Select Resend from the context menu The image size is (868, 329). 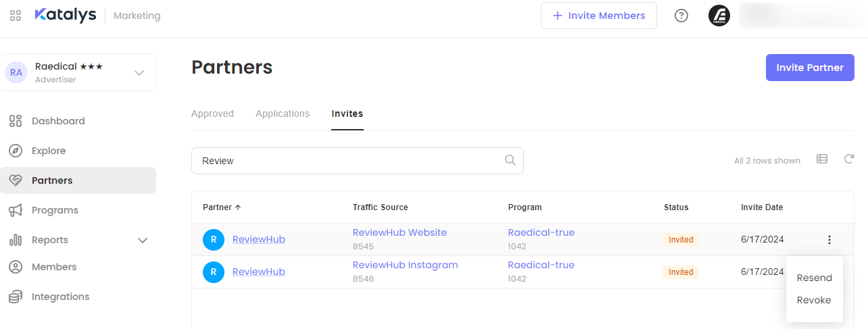click(814, 278)
